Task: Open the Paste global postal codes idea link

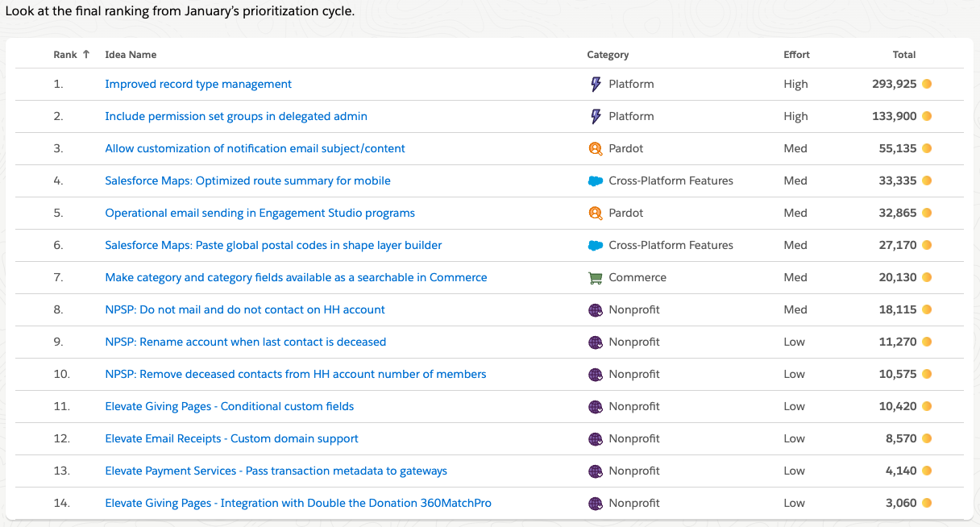Action: coord(273,245)
